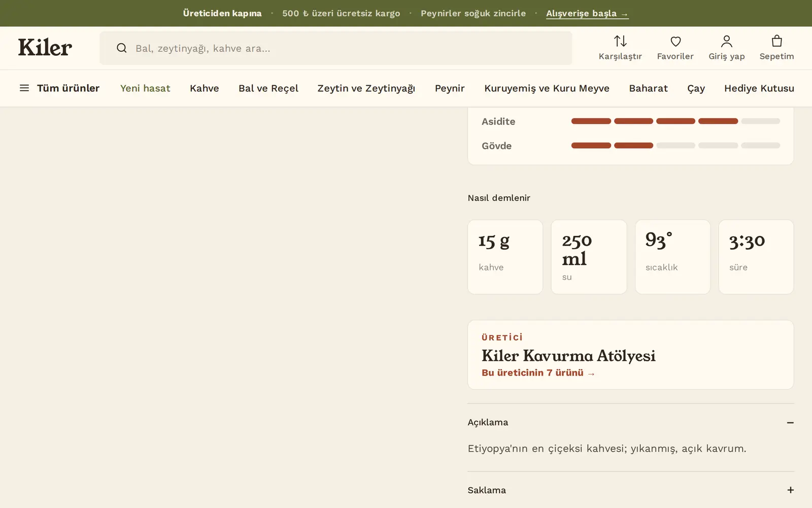Open the Bal ve Reçel category
The image size is (812, 508).
[x=268, y=88]
